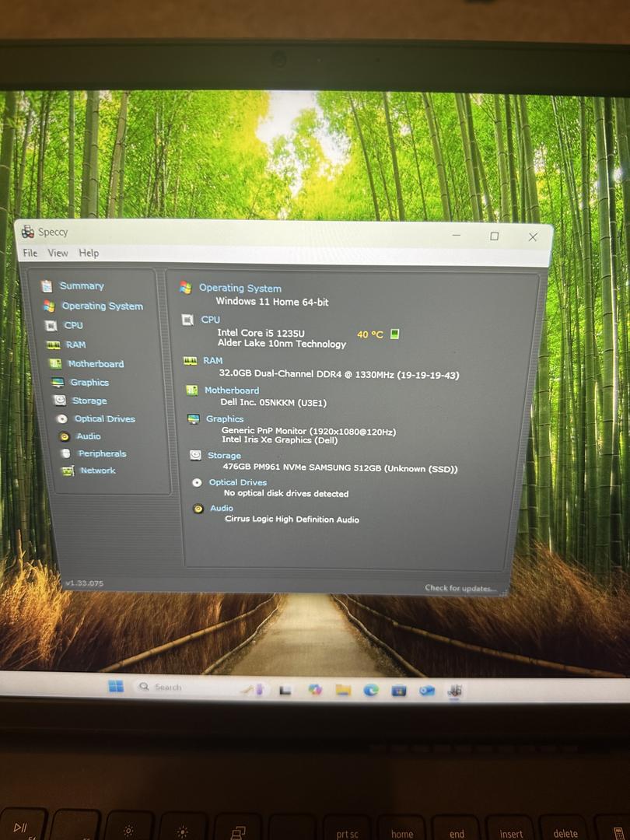Click the Optical Drives heading in summary panel
Screen dimensions: 630x840
(238, 482)
